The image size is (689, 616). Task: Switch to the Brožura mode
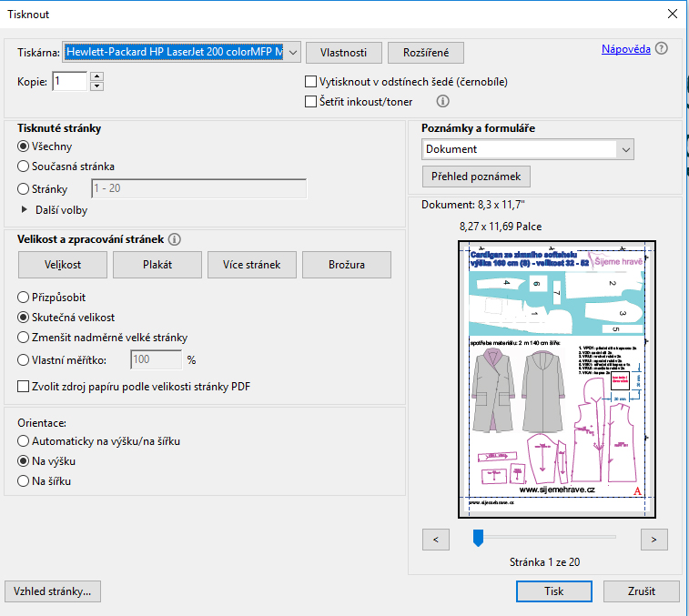[347, 265]
